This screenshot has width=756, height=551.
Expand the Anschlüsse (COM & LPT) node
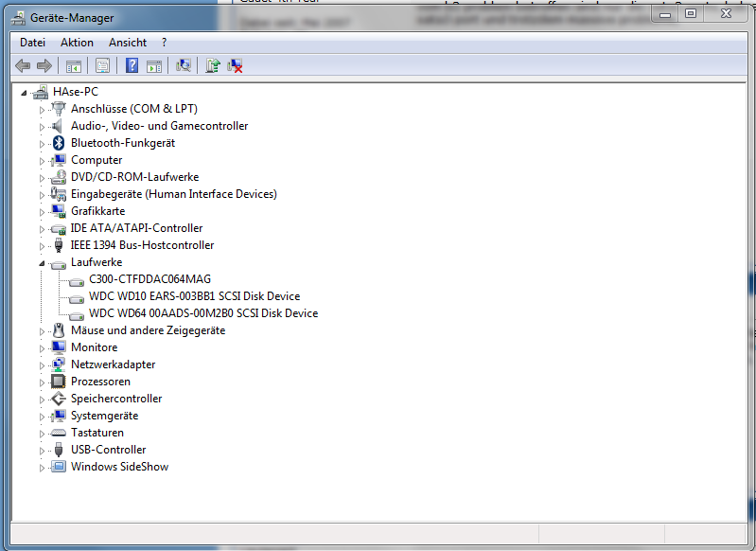[42, 110]
